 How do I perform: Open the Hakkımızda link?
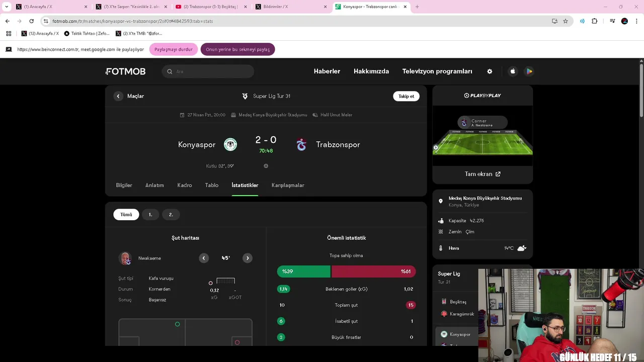[x=371, y=71]
